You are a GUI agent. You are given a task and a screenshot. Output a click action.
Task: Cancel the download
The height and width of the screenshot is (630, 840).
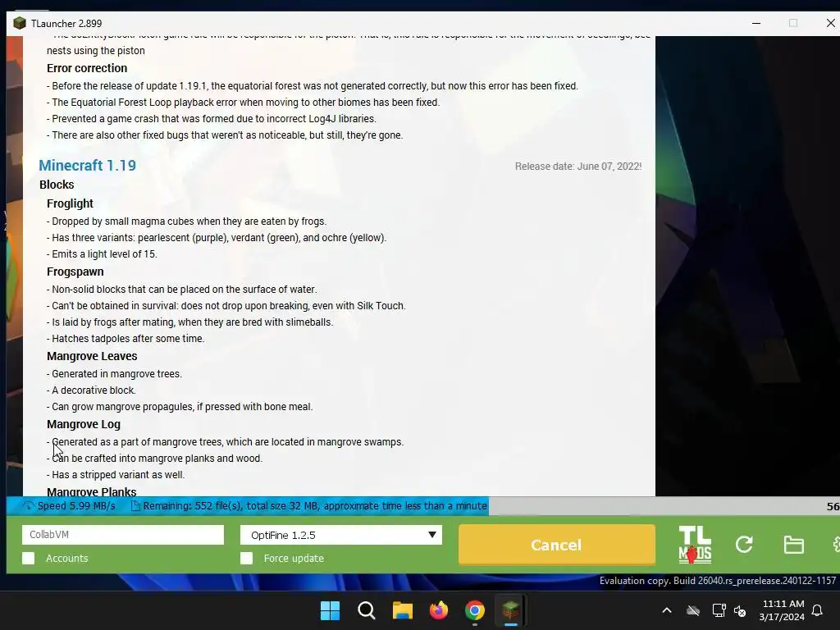click(x=557, y=545)
